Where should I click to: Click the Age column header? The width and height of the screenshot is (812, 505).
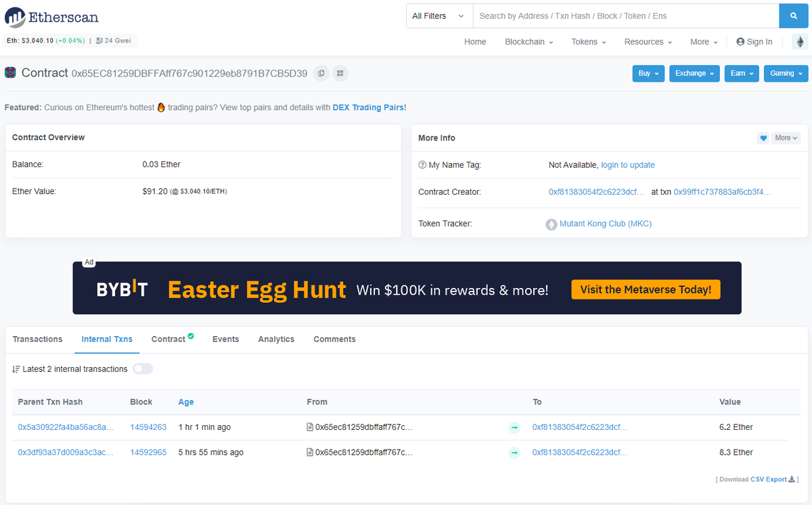(x=186, y=402)
